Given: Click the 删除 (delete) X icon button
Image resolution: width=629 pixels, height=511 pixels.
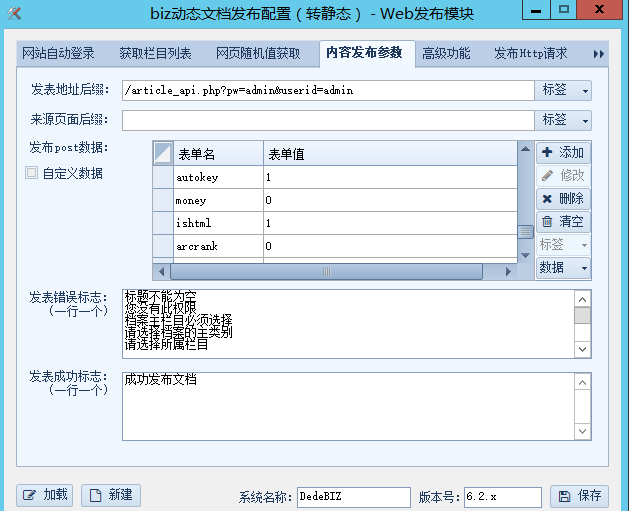Looking at the screenshot, I should point(563,199).
